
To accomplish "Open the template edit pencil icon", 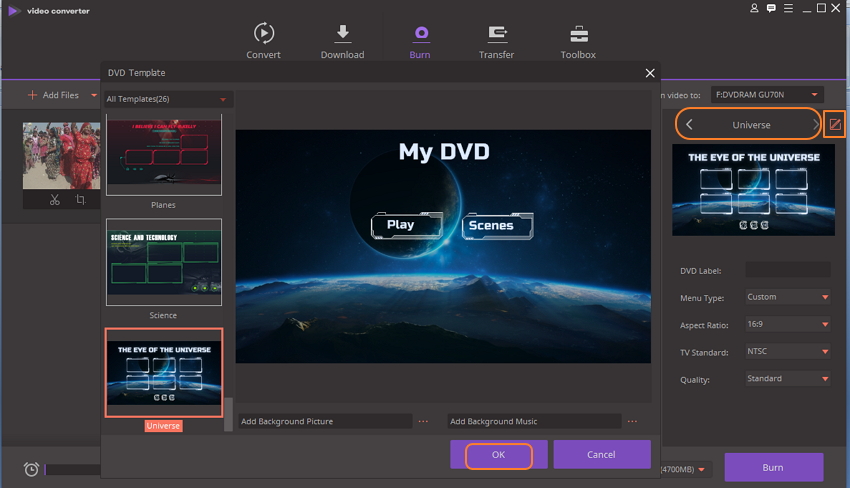I will [835, 125].
